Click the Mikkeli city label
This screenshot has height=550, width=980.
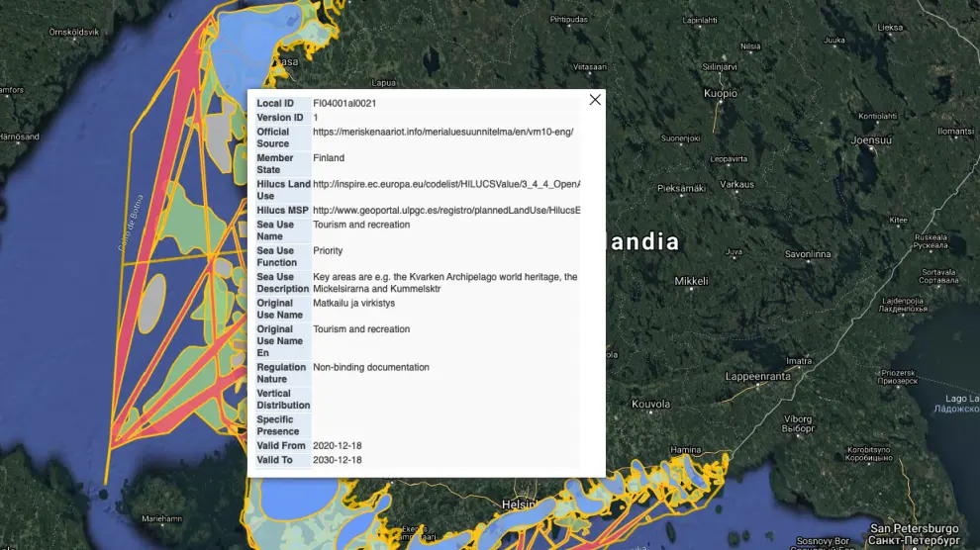tap(691, 281)
